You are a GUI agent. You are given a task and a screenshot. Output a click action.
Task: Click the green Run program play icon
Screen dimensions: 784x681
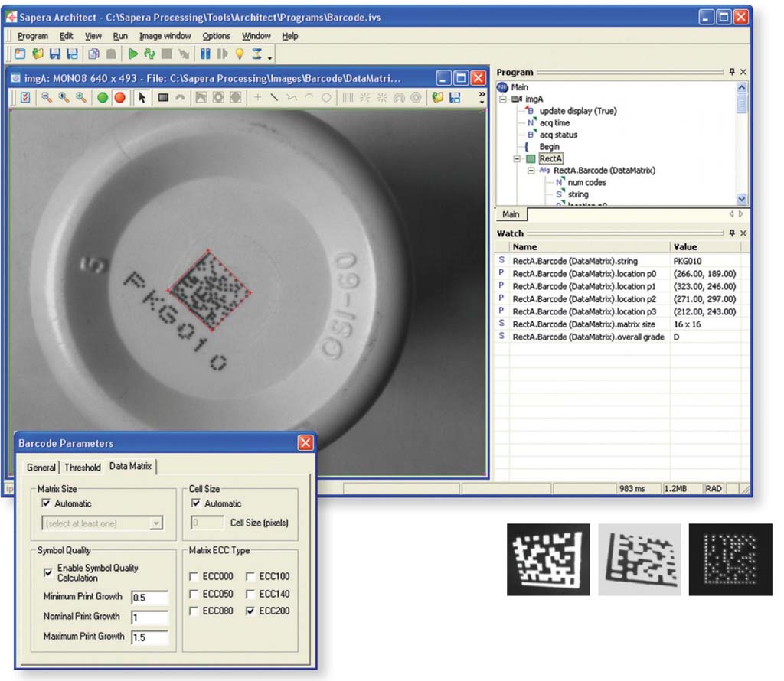[x=132, y=54]
